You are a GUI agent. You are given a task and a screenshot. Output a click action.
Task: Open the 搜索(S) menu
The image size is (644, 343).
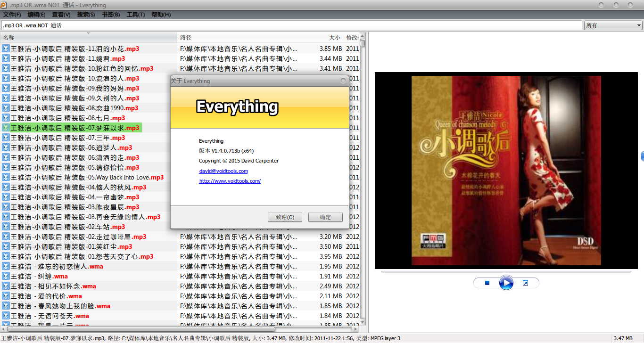tap(86, 15)
